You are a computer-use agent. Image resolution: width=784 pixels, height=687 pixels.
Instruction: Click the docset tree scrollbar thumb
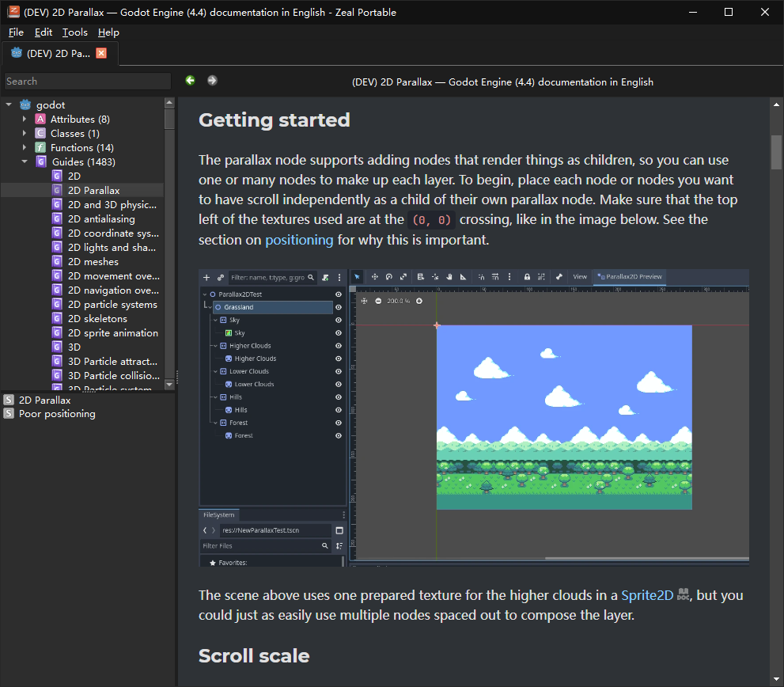pos(169,119)
